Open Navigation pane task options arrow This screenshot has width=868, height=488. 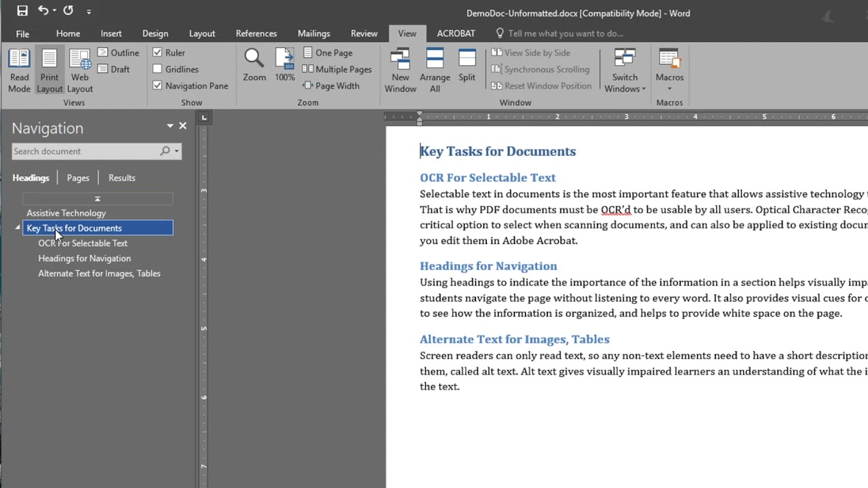click(x=170, y=126)
